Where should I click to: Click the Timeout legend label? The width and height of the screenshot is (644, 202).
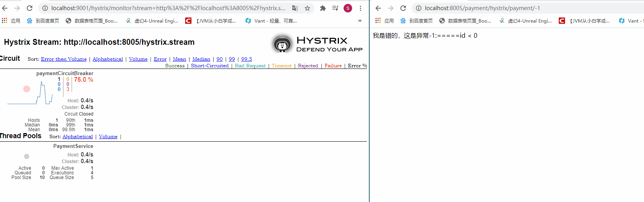pos(282,66)
